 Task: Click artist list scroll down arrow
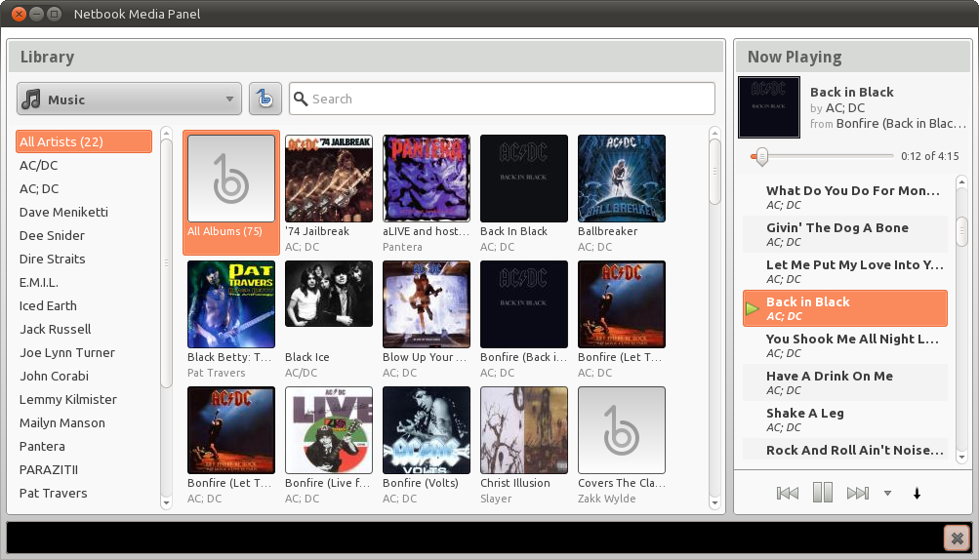166,502
